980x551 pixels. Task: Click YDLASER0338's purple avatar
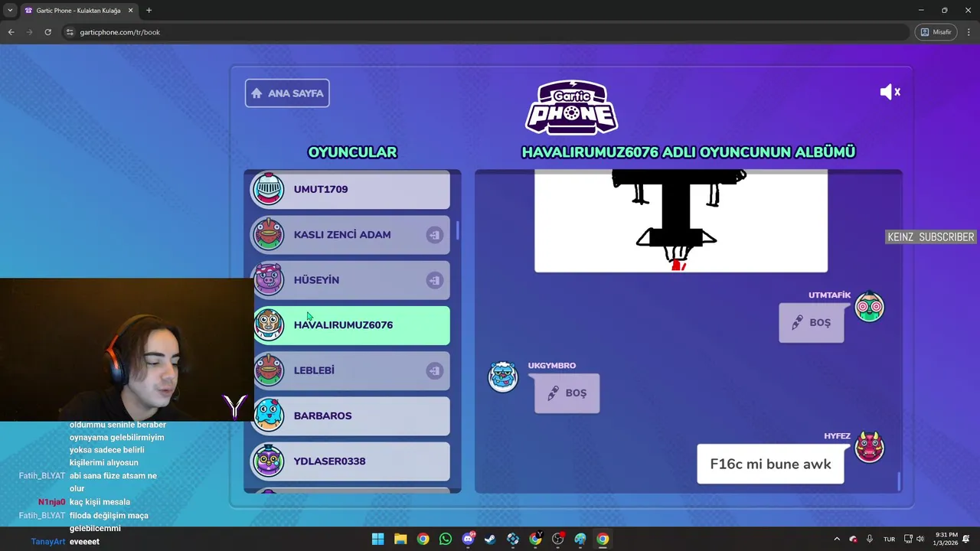pyautogui.click(x=269, y=461)
